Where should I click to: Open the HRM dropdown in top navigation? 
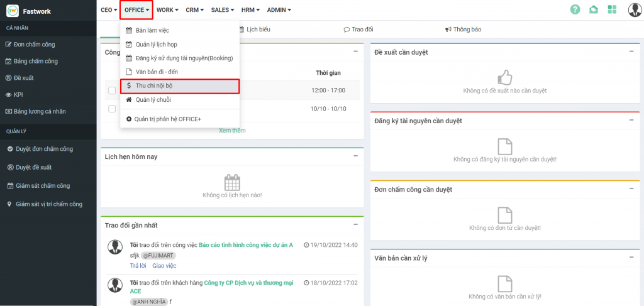(x=250, y=10)
